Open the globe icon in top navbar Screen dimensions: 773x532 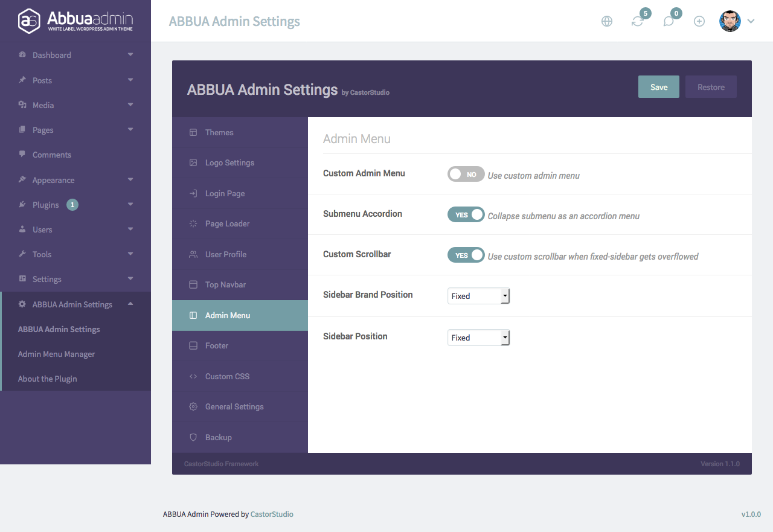point(607,21)
